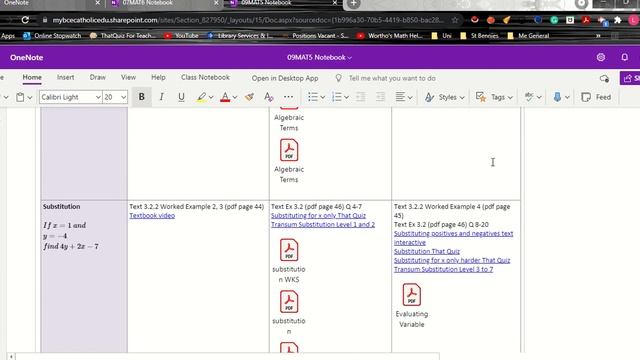640x360 pixels.
Task: Switch to the Draw ribbon tab
Action: [98, 77]
